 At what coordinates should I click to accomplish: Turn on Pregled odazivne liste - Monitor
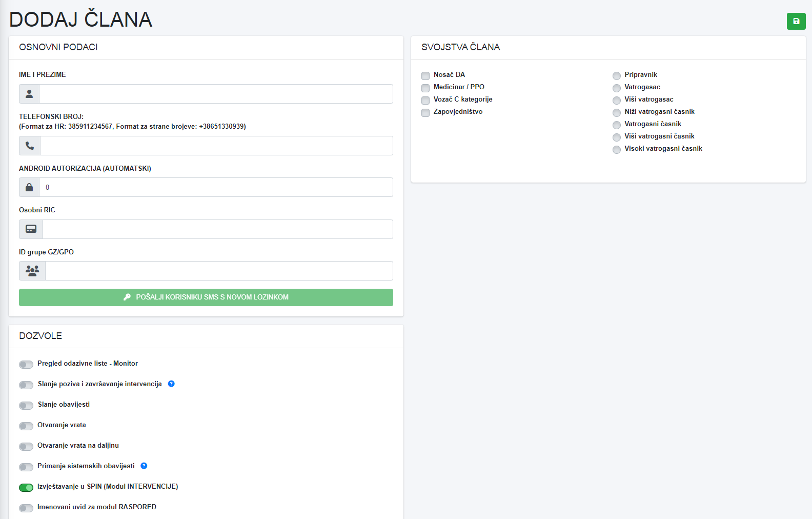(26, 364)
